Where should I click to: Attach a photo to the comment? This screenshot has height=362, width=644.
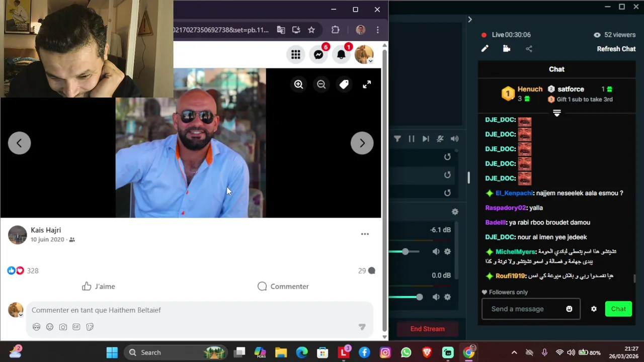63,327
